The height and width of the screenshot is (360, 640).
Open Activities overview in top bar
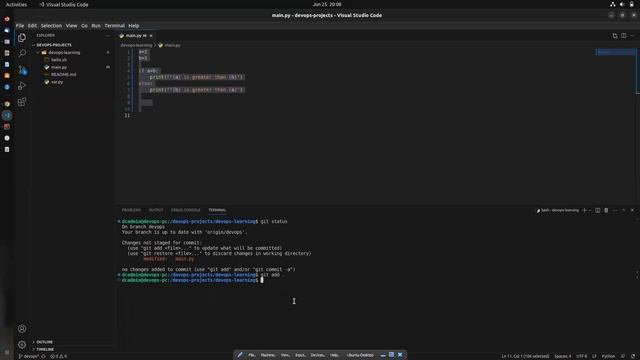(x=16, y=4)
